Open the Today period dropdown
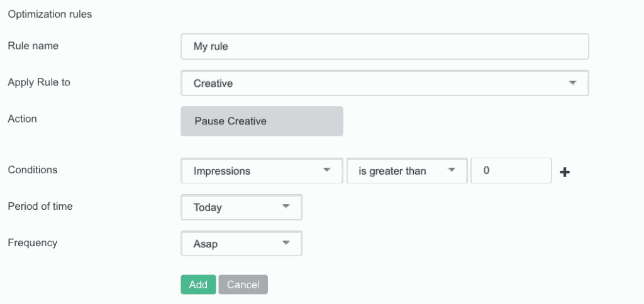The height and width of the screenshot is (304, 644). (x=241, y=207)
